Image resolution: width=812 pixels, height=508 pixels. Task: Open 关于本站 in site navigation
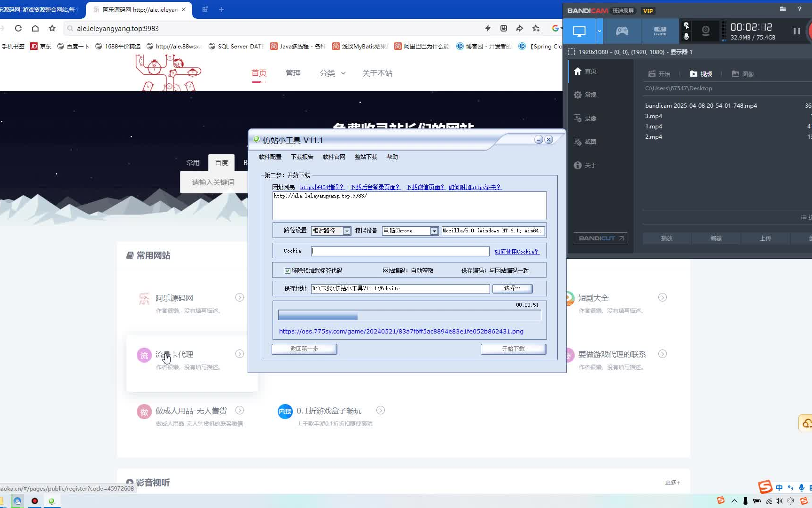click(x=377, y=73)
